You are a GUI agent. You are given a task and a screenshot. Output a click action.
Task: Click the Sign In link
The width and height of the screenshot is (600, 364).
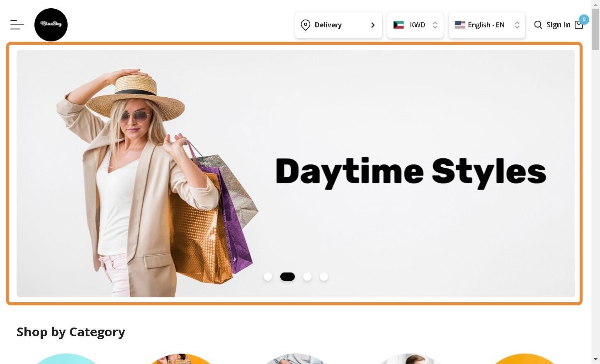pos(558,25)
